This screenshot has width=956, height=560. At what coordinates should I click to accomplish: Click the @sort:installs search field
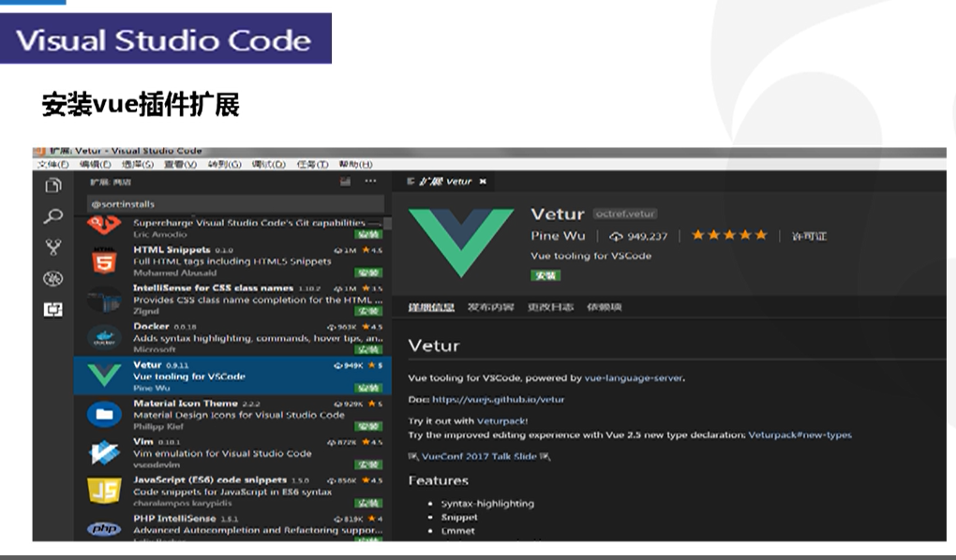click(x=235, y=204)
